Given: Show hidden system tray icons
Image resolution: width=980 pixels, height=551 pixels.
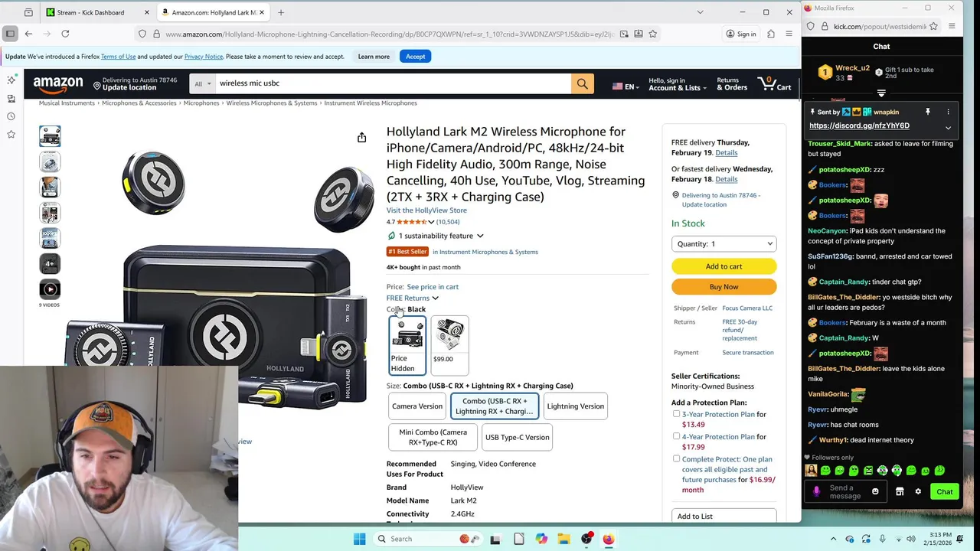Looking at the screenshot, I should tap(834, 539).
